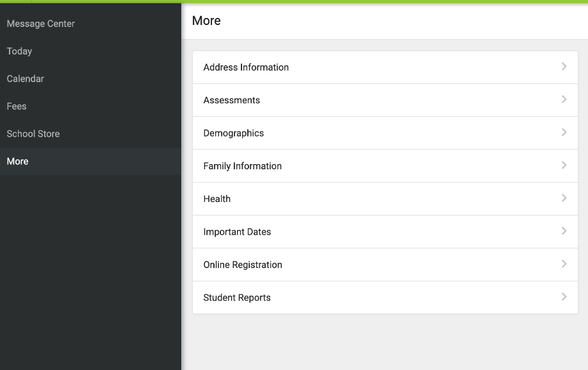Open Message Center in the sidebar
The height and width of the screenshot is (370, 588).
90,24
